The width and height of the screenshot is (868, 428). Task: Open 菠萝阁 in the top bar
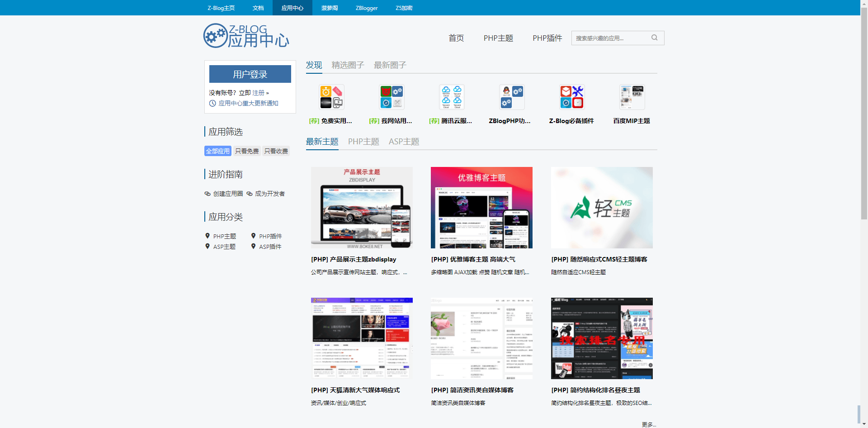pyautogui.click(x=330, y=8)
